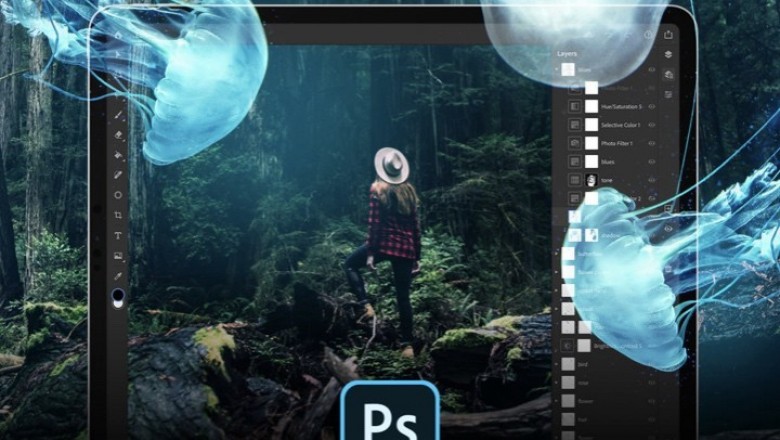Select the 'Photo Filter 1' layer name
Screen dimensions: 780x440
pyautogui.click(x=617, y=143)
